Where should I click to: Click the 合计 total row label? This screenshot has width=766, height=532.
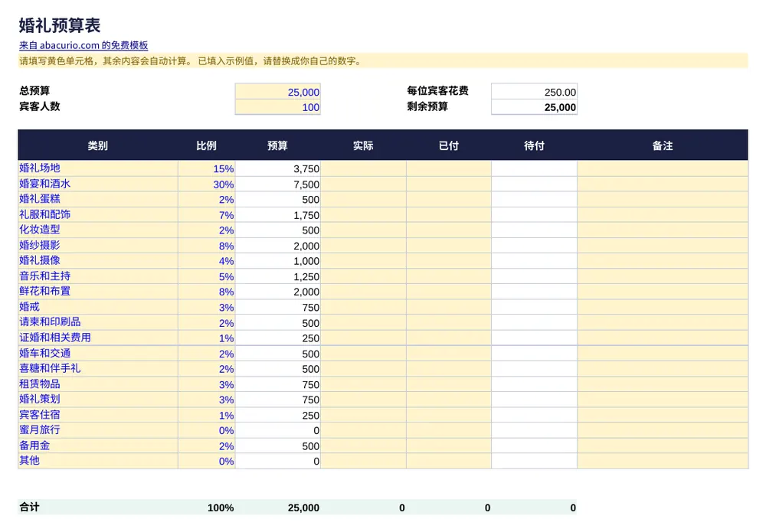pyautogui.click(x=29, y=507)
